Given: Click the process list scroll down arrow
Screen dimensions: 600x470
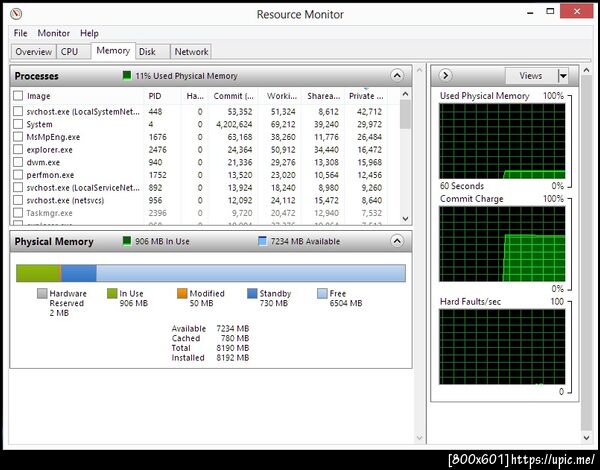Looking at the screenshot, I should (x=406, y=219).
